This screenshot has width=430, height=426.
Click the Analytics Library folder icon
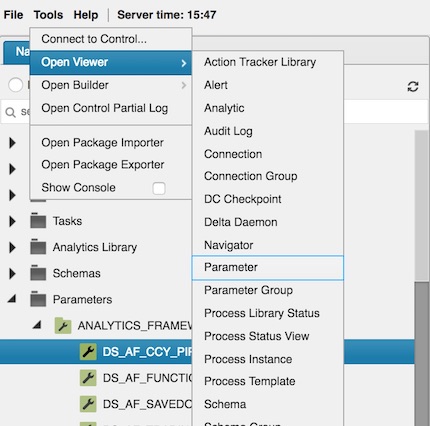point(38,247)
